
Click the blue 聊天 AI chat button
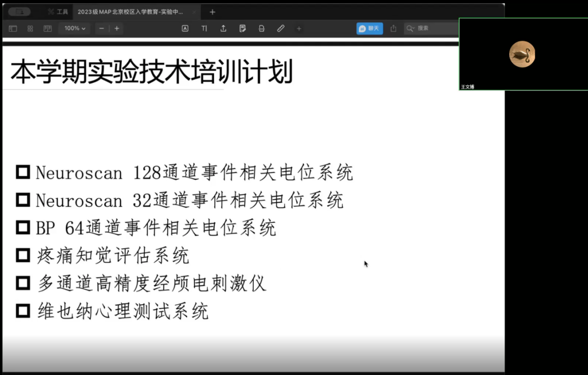point(369,28)
